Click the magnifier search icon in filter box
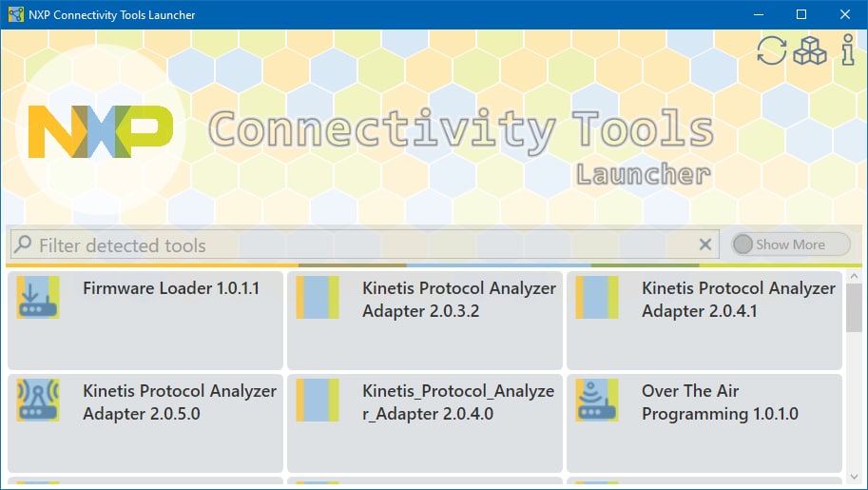The height and width of the screenshot is (490, 868). [x=24, y=245]
